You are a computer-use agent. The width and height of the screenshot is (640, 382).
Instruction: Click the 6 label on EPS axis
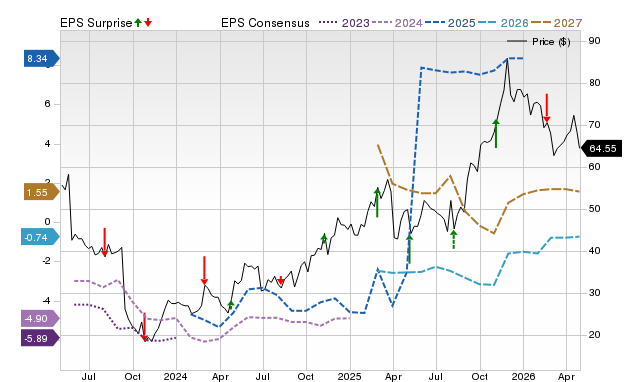[x=47, y=104]
